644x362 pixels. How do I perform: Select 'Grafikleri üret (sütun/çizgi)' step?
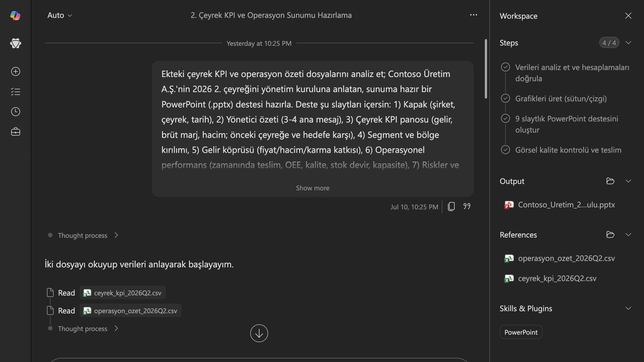click(561, 99)
